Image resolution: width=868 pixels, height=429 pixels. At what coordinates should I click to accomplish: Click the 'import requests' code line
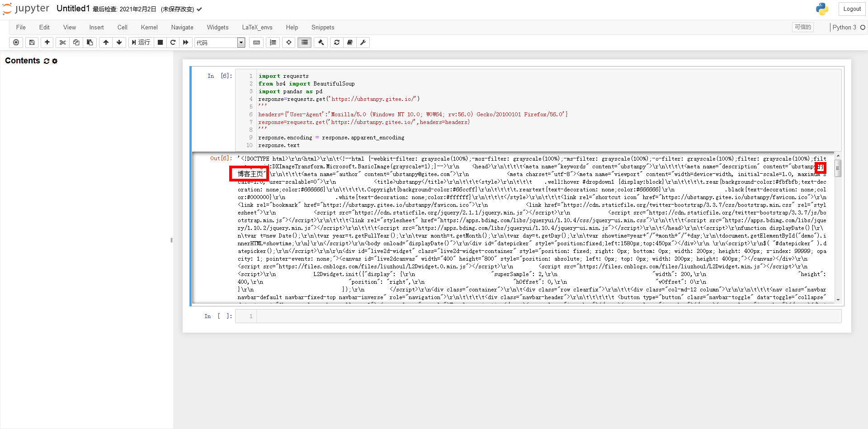(x=283, y=76)
